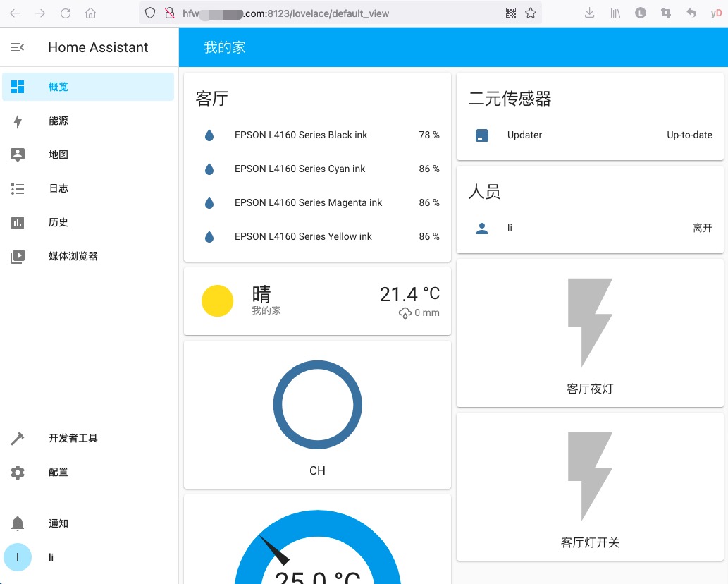The image size is (728, 584).
Task: Open the 媒体浏览器 media browser
Action: click(88, 257)
